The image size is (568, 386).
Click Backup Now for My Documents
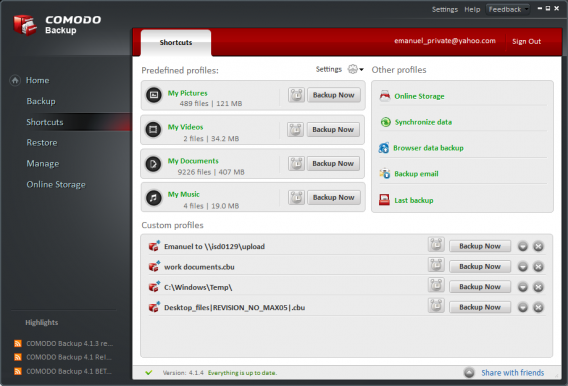(333, 164)
